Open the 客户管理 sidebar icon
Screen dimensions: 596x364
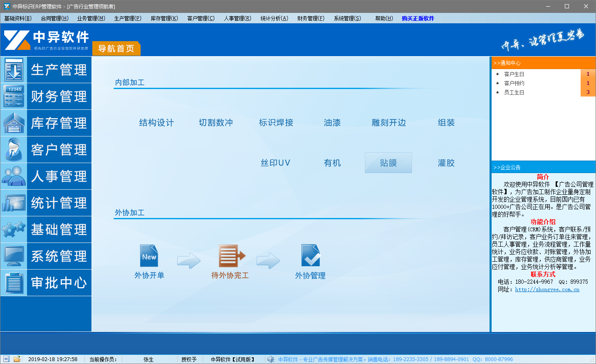(14, 150)
